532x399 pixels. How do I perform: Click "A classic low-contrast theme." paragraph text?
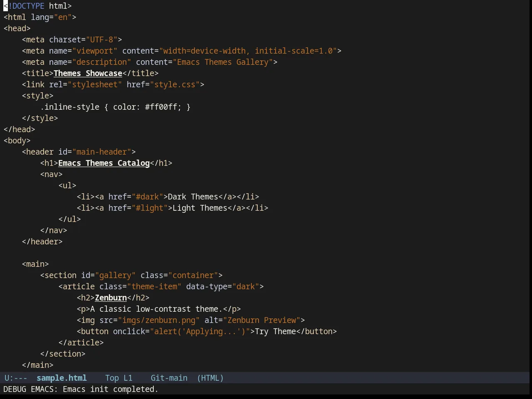[x=156, y=309]
